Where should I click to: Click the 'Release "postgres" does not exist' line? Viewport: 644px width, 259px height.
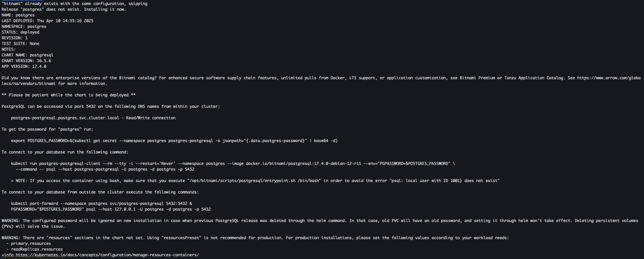pyautogui.click(x=64, y=9)
